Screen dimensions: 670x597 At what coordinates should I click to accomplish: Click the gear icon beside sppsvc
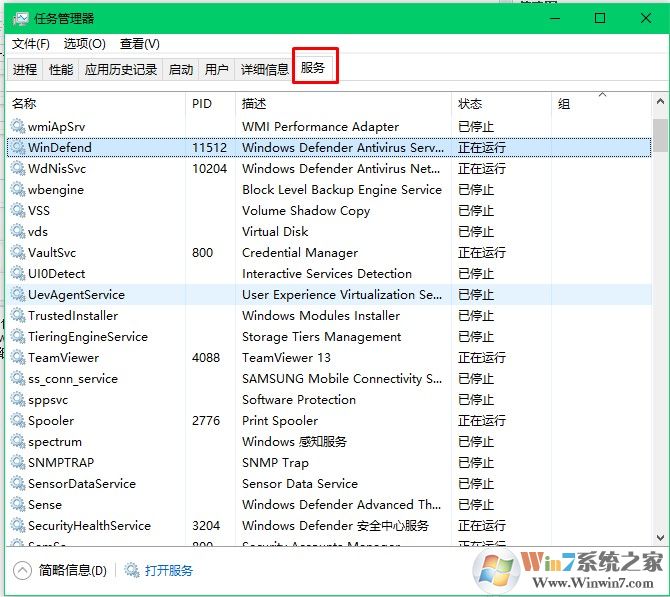18,399
